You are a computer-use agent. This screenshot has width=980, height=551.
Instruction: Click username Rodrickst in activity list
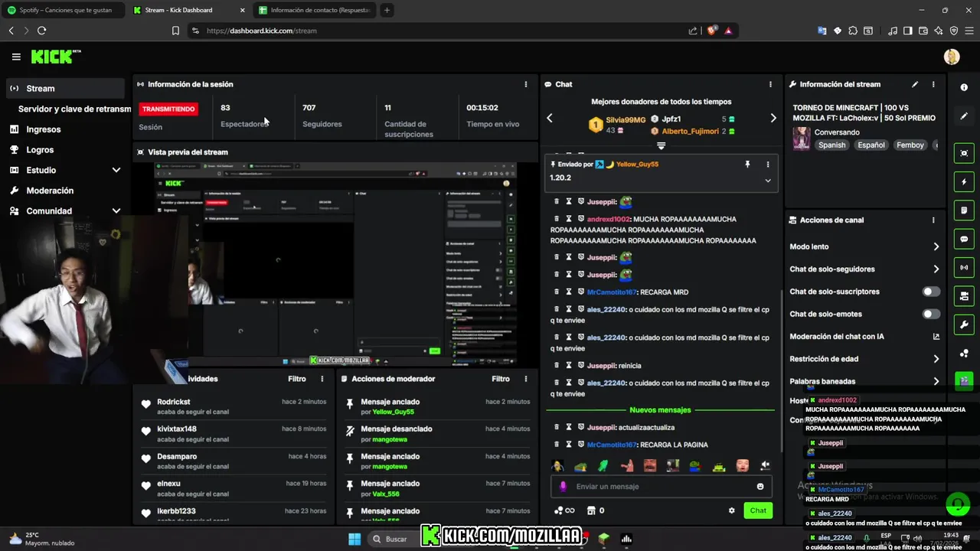click(174, 402)
